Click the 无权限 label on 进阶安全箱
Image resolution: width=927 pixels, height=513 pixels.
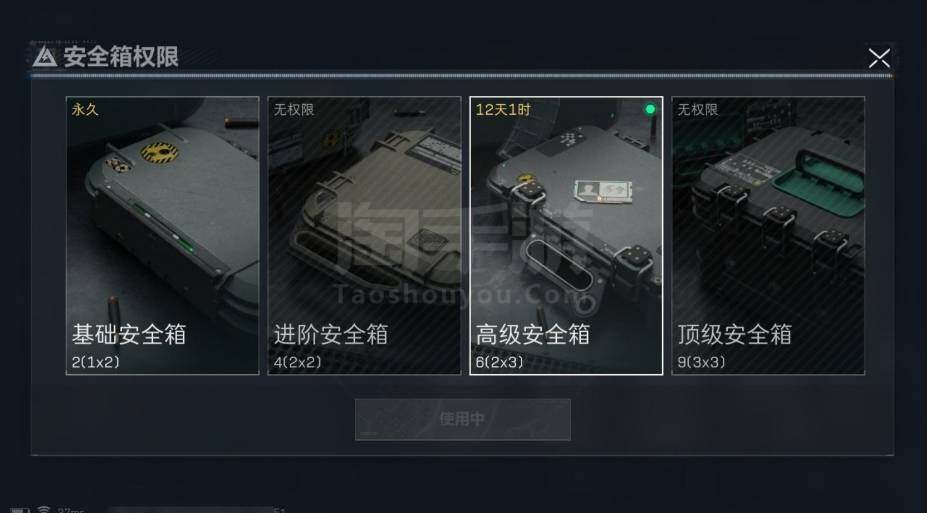[294, 109]
